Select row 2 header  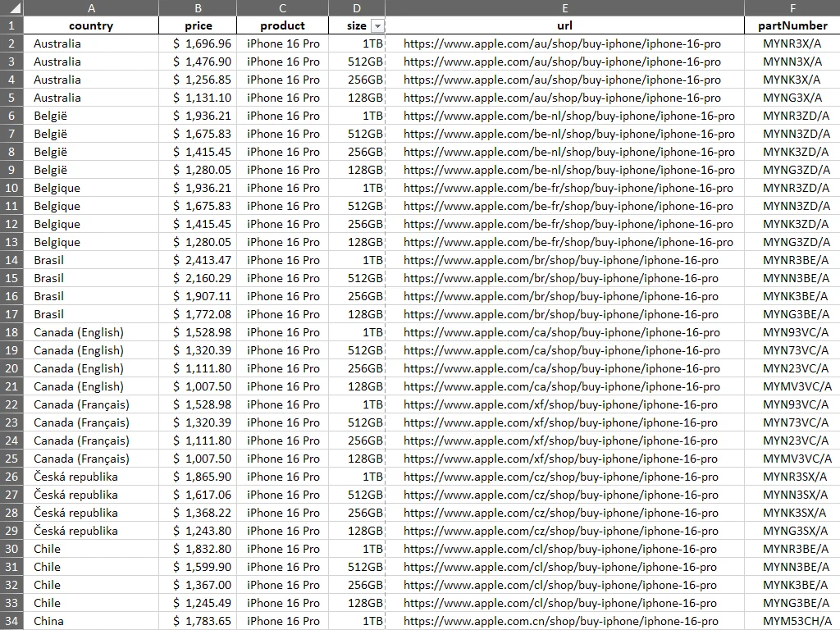click(x=11, y=43)
